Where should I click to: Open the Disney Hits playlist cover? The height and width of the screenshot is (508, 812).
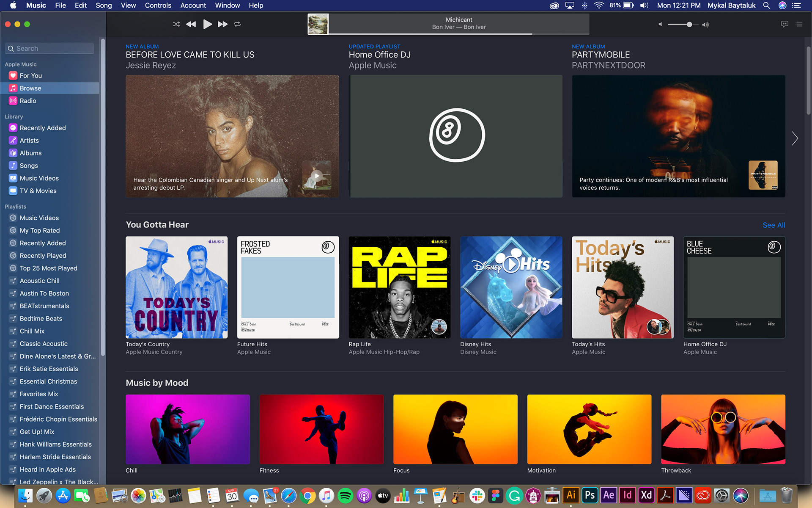coord(511,287)
